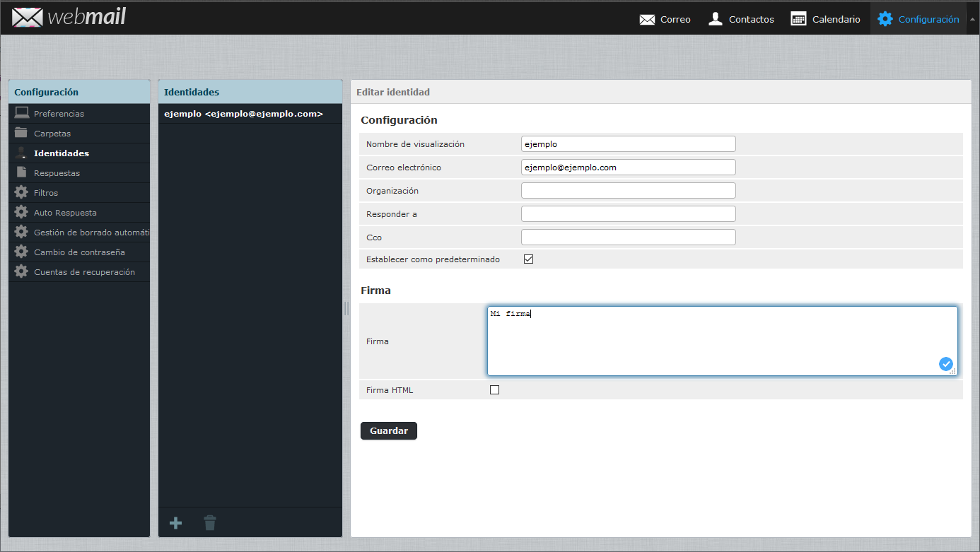Click the Correo electrónico input field
Image resolution: width=980 pixels, height=552 pixels.
point(628,167)
